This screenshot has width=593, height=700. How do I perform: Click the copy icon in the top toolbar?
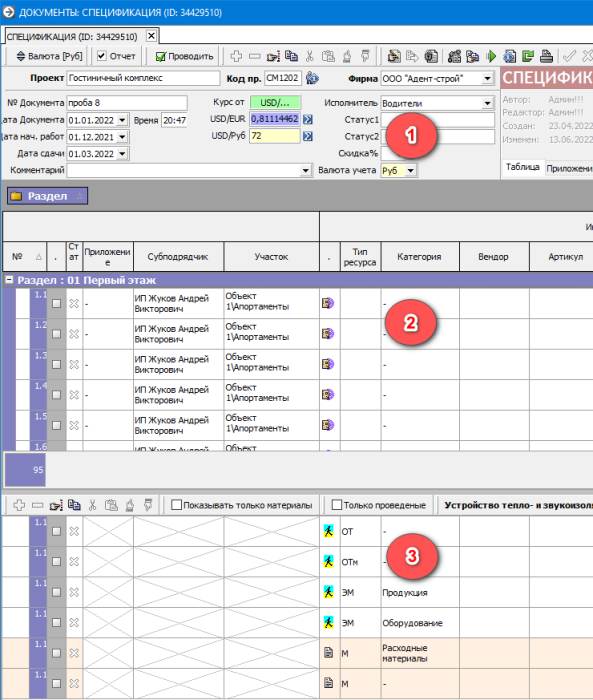pos(291,56)
